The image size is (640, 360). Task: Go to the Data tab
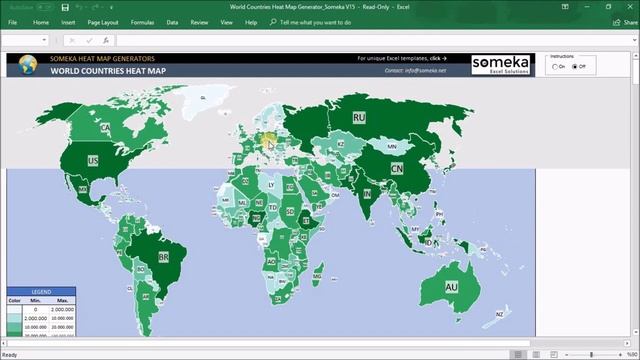coord(172,22)
